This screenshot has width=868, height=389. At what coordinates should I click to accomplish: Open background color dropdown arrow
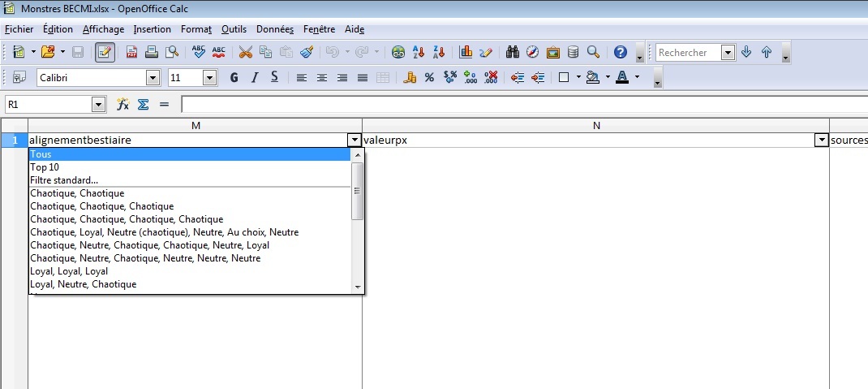(x=608, y=77)
